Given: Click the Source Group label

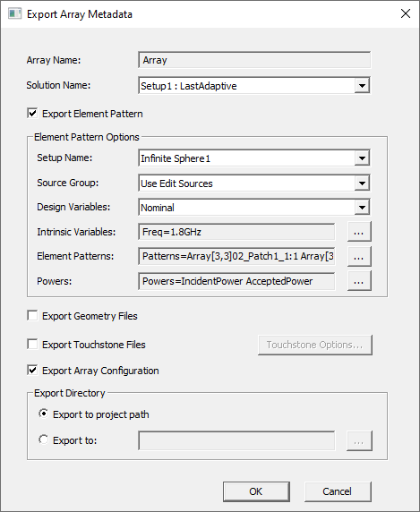Looking at the screenshot, I should click(x=67, y=183).
